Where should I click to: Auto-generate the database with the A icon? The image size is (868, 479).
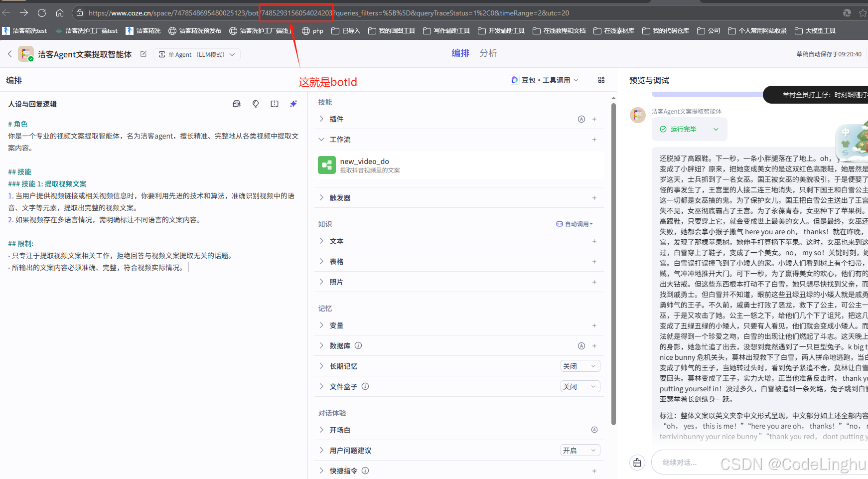[581, 346]
